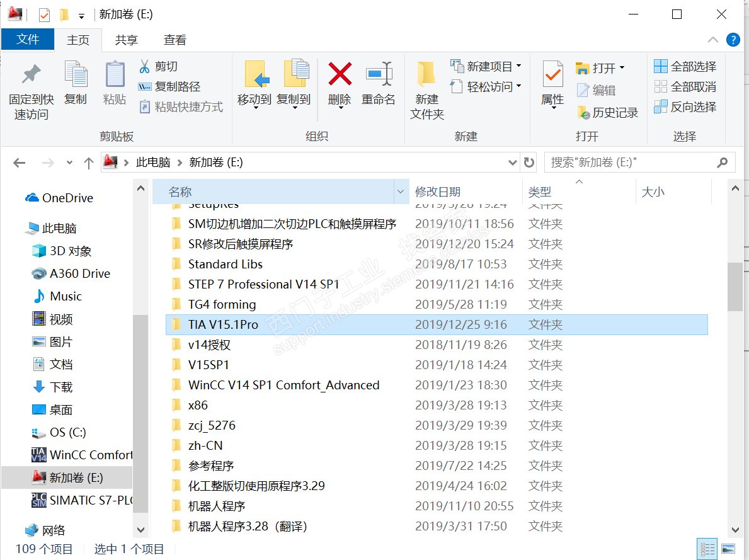Click the Properties quick access toolbar icon

pos(44,15)
